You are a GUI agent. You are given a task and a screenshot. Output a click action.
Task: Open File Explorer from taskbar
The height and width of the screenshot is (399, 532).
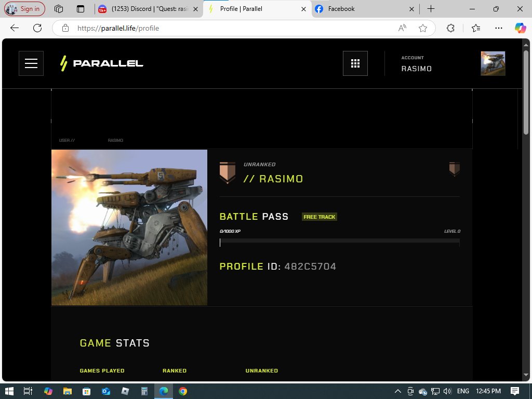(x=68, y=391)
